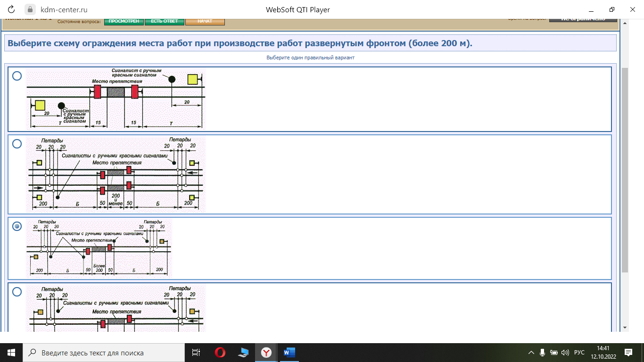The image size is (644, 362).
Task: Launch Opera from the taskbar
Action: pos(220,353)
